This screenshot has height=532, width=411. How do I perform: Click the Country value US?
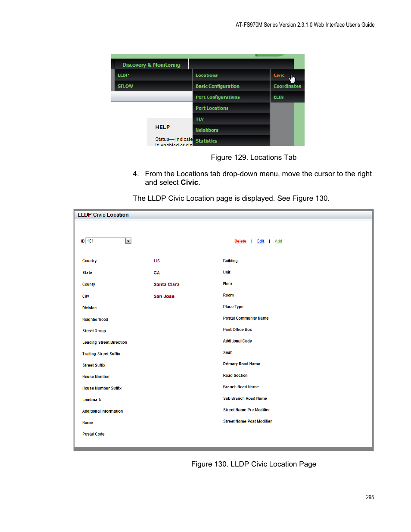pyautogui.click(x=157, y=261)
